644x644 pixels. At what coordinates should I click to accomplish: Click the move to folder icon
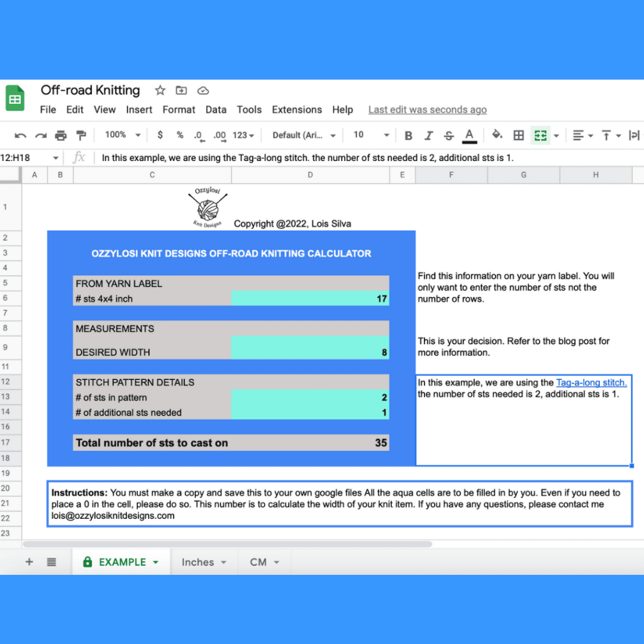click(x=181, y=91)
